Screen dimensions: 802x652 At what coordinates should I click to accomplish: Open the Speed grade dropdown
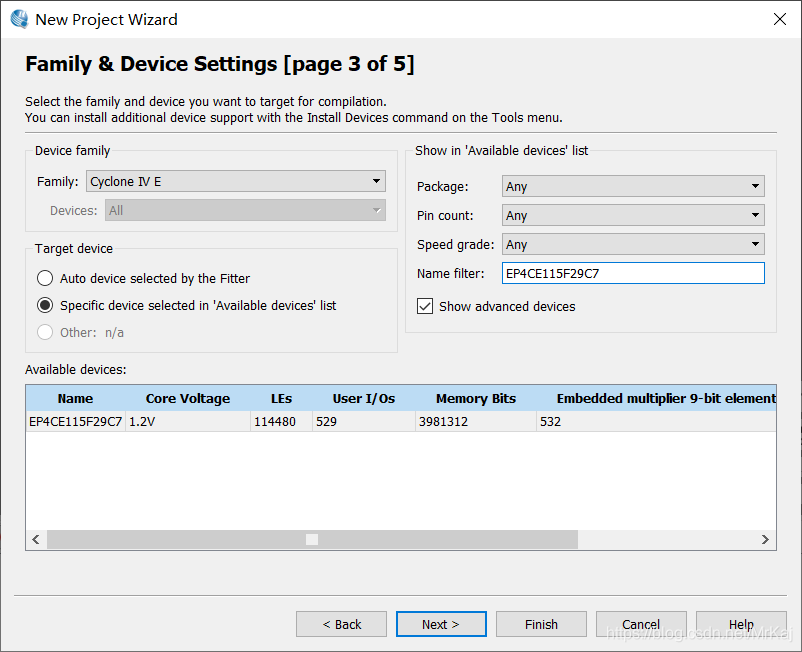coord(633,244)
